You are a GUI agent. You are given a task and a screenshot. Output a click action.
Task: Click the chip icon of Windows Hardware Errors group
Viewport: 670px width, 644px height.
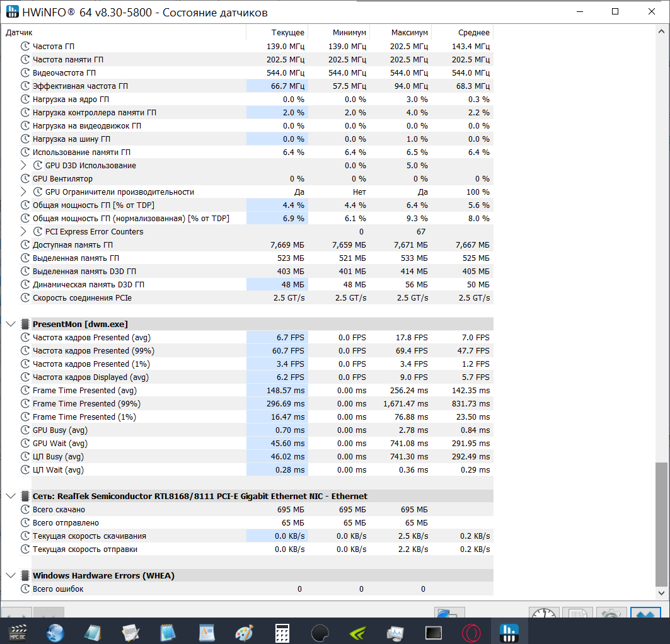coord(25,576)
